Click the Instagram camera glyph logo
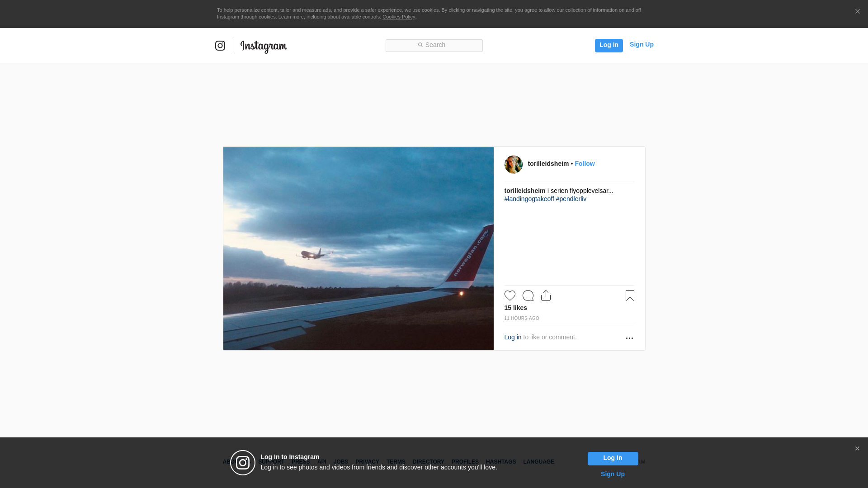 pos(220,46)
